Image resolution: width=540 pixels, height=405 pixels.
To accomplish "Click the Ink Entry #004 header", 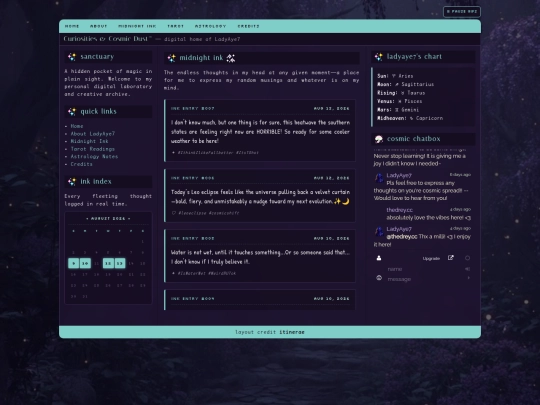I will click(x=192, y=299).
